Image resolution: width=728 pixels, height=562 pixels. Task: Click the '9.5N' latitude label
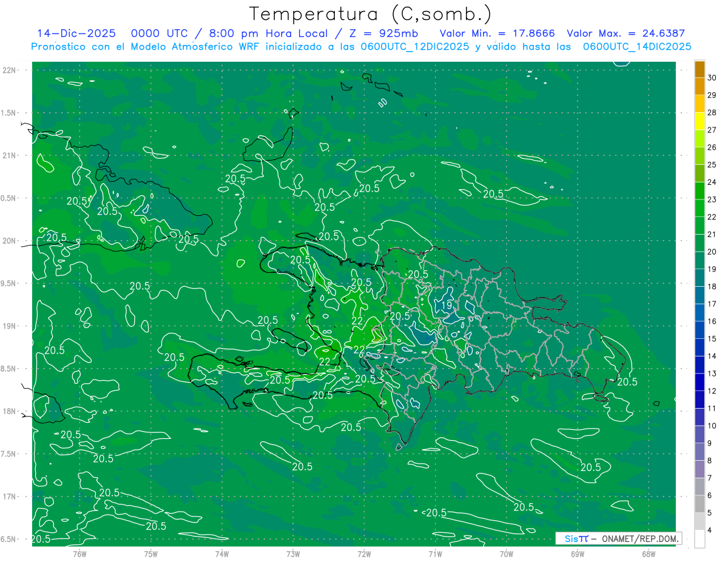click(x=9, y=283)
